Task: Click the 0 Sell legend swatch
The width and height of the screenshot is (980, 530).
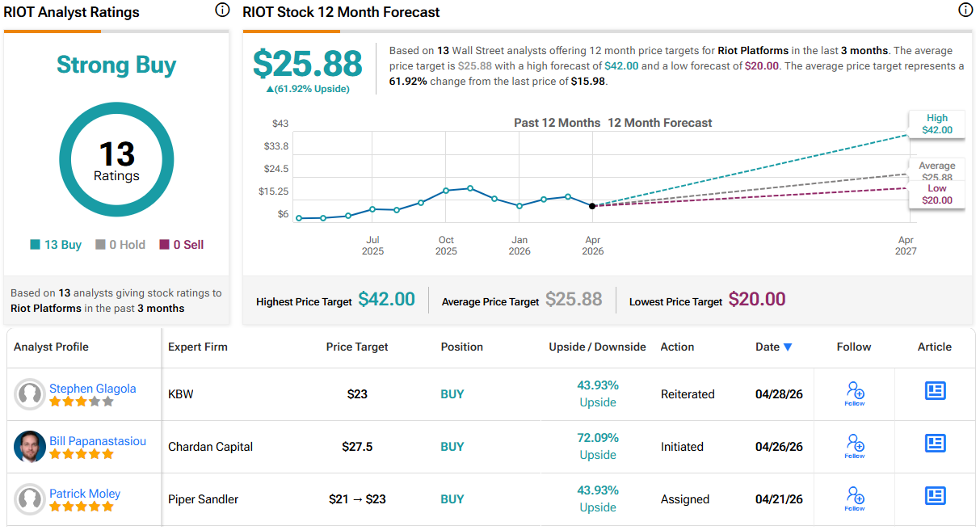Action: click(x=164, y=245)
